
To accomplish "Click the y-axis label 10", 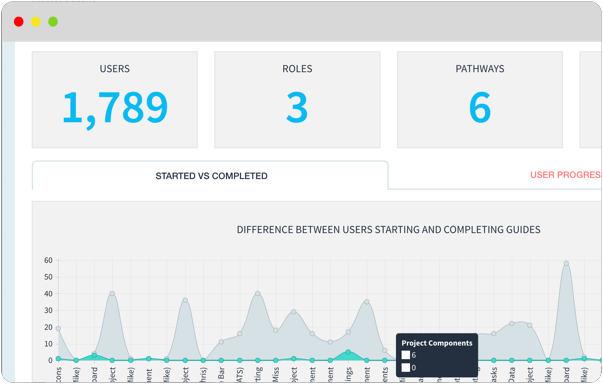I will click(48, 344).
